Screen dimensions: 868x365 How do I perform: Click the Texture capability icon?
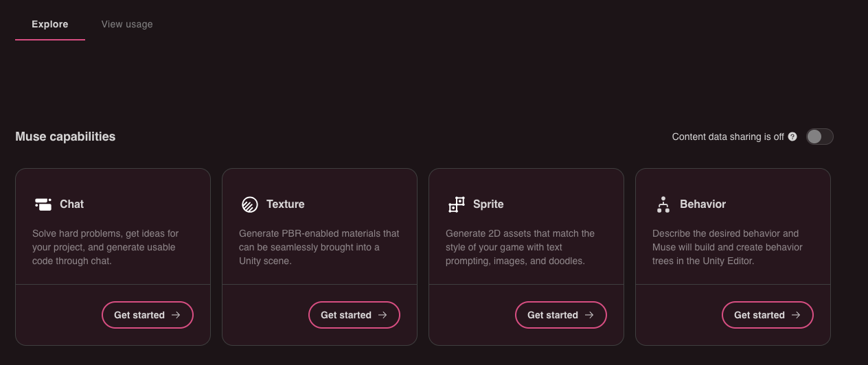(250, 204)
